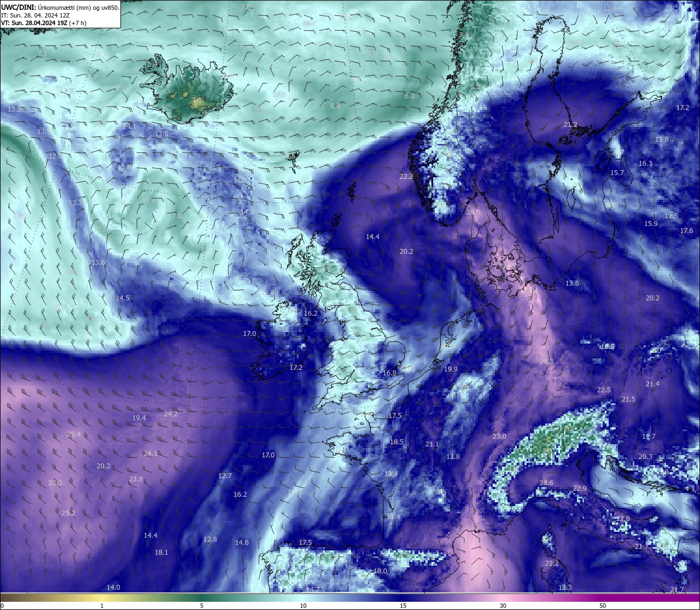Image resolution: width=700 pixels, height=610 pixels.
Task: Click the 23.8 value over the Atlantic
Action: (x=136, y=479)
